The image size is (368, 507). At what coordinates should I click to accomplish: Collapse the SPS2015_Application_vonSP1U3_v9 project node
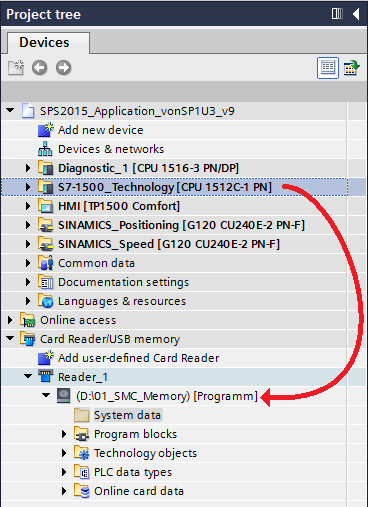click(x=10, y=110)
